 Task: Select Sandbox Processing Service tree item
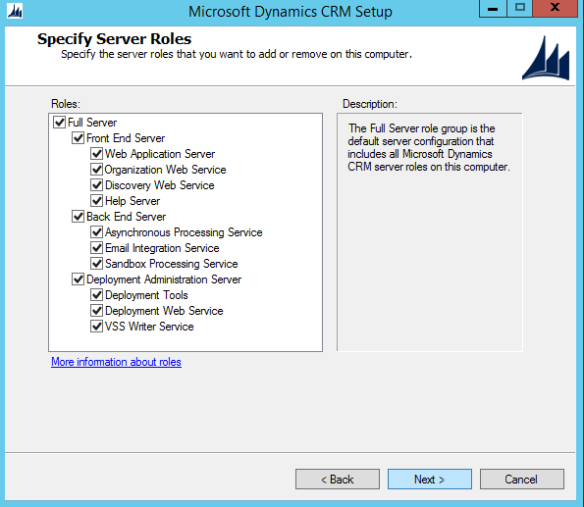click(x=171, y=264)
